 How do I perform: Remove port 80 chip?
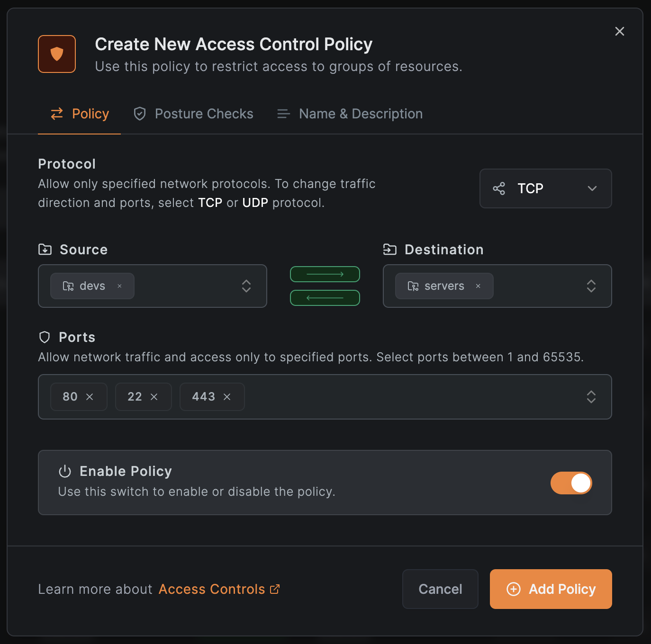pos(90,397)
